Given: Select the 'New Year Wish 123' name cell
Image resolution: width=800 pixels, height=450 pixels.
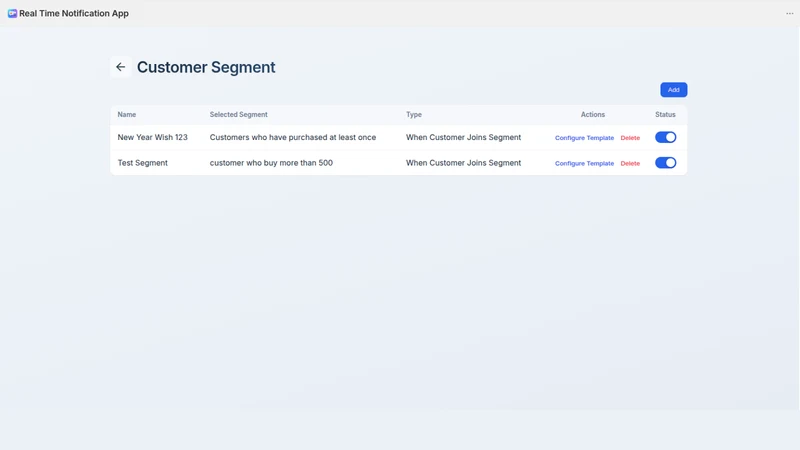Looking at the screenshot, I should click(x=153, y=137).
